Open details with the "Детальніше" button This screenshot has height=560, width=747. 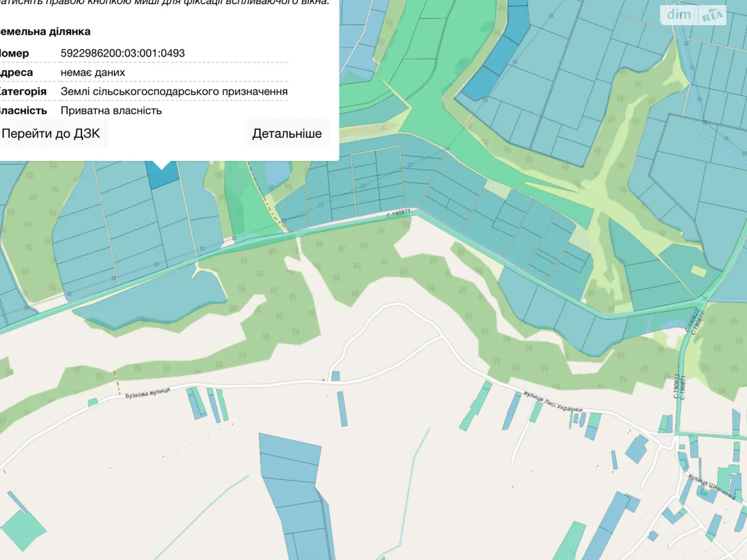[x=287, y=134]
